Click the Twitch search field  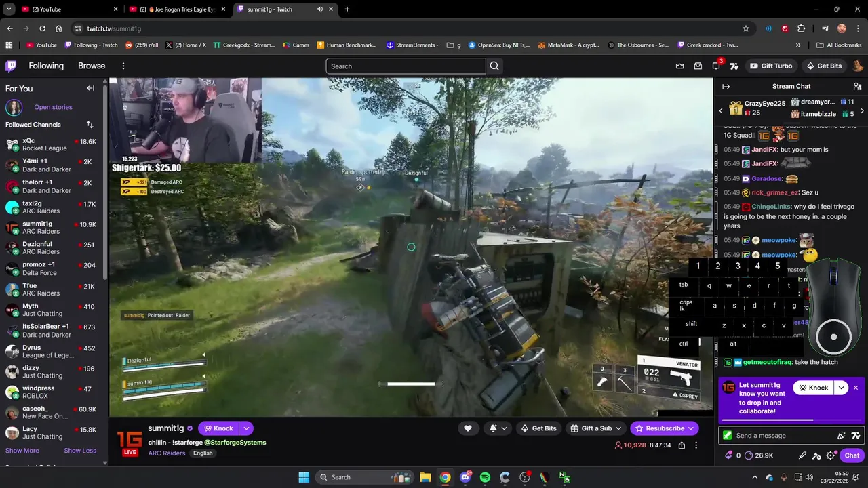coord(406,66)
